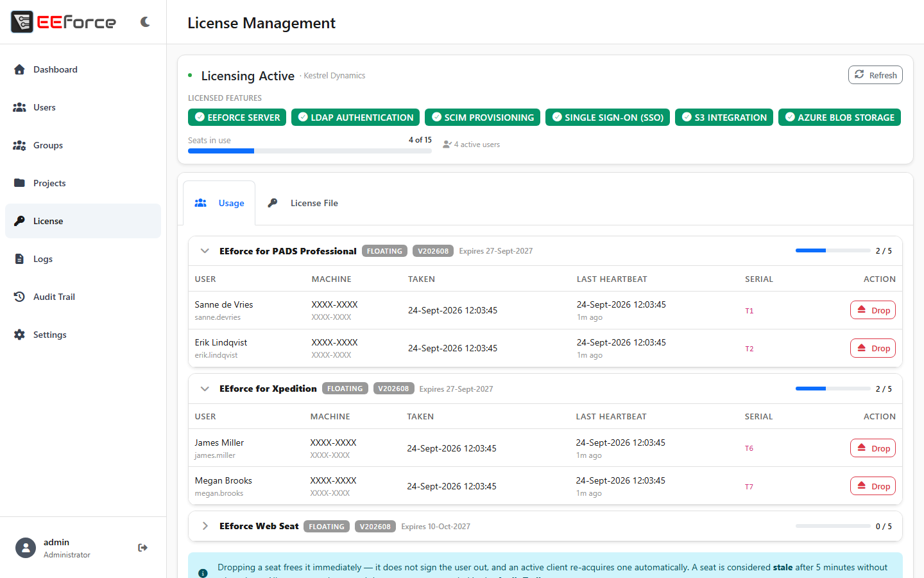This screenshot has width=924, height=578.
Task: Switch to the Usage tab
Action: tap(219, 203)
